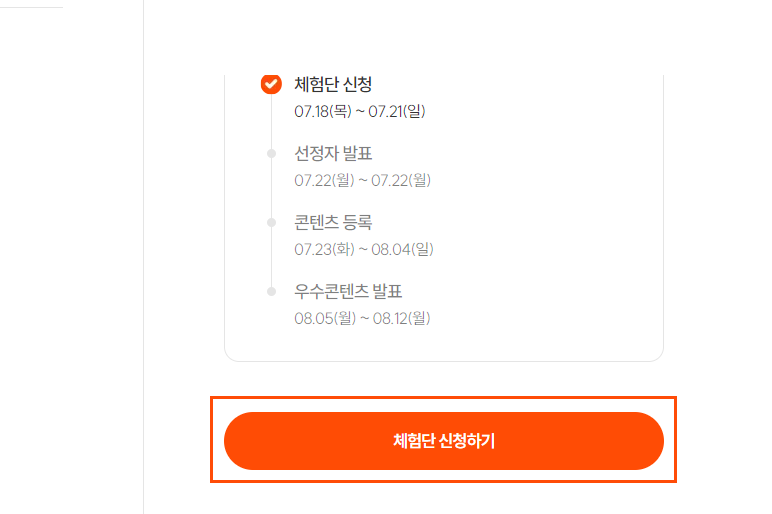Click timeline line between 콘텐츠 등록 and 우수콘텐츠 발표
The width and height of the screenshot is (772, 514).
coord(271,257)
